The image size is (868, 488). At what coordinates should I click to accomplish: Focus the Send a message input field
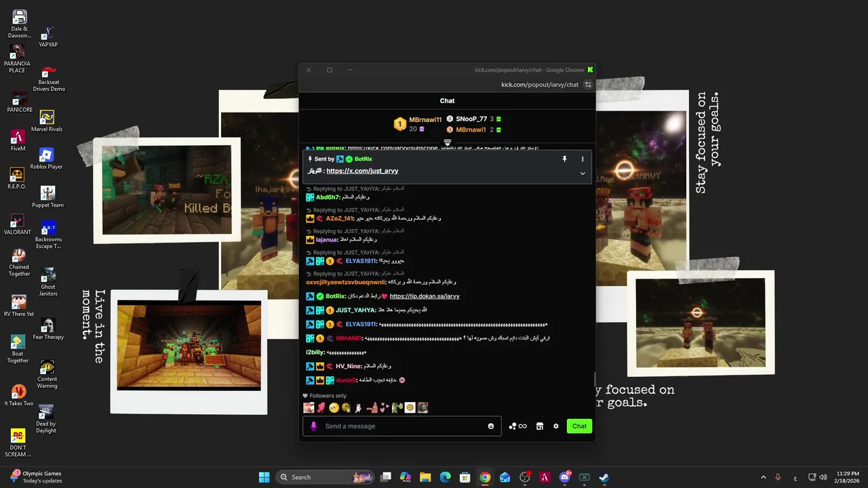point(401,426)
